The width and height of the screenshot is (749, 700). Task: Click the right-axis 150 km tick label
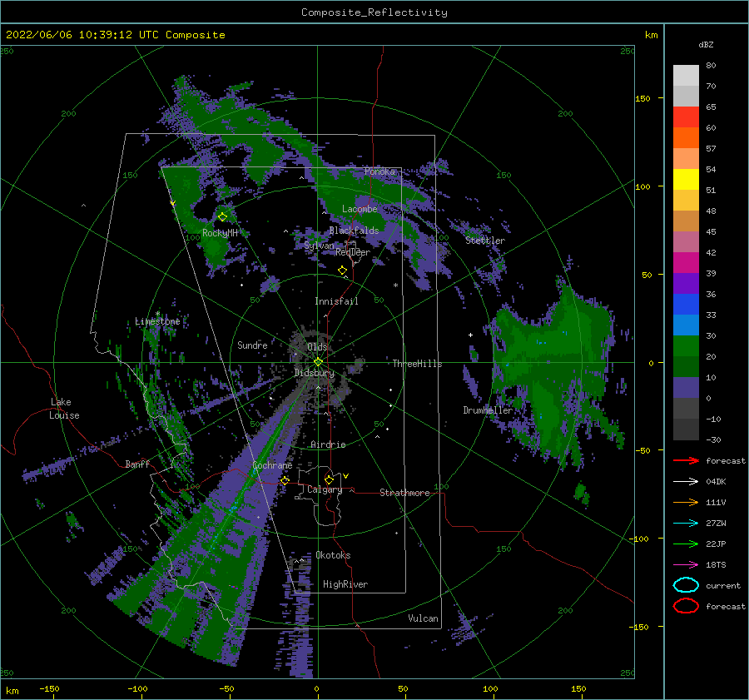point(642,98)
